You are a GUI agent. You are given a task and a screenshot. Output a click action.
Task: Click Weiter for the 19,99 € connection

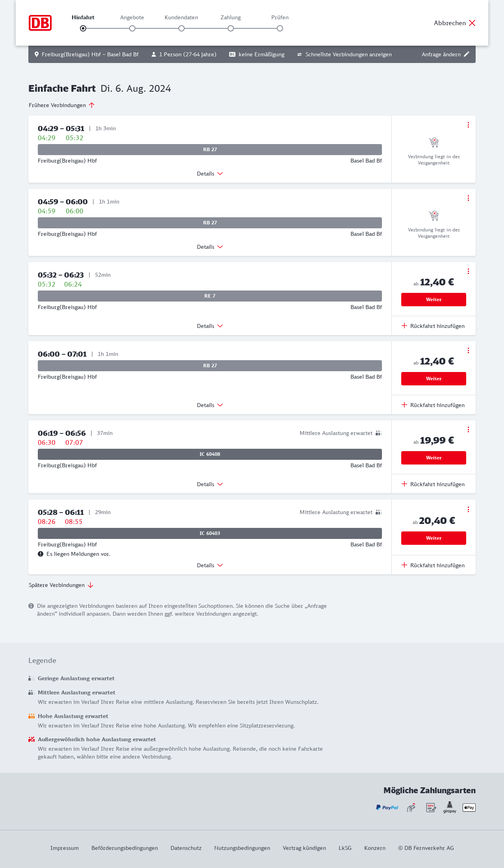434,458
